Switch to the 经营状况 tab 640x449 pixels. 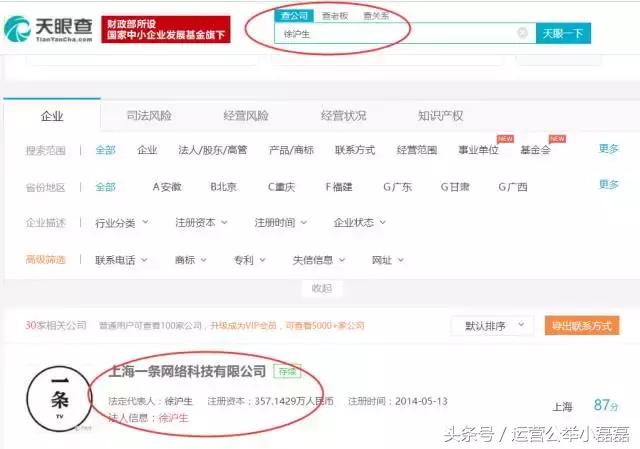tap(343, 116)
